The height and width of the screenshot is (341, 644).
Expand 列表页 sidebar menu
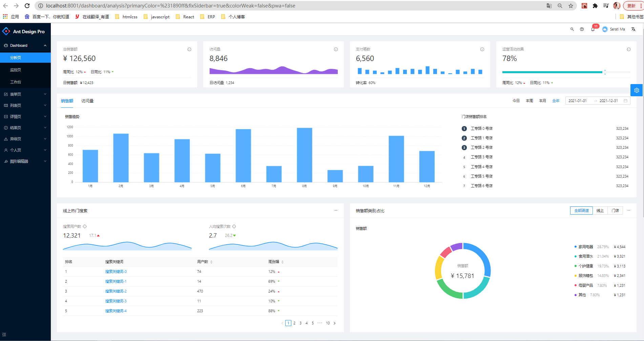(25, 105)
